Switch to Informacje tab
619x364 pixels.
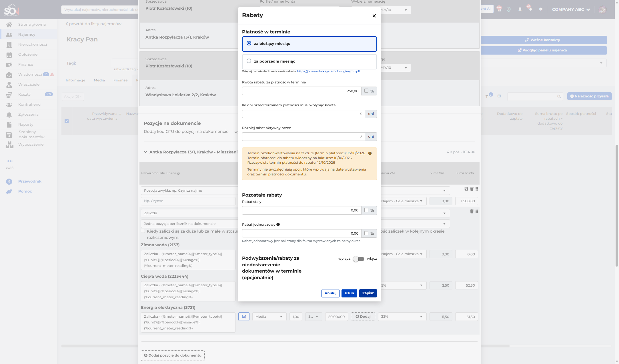(x=75, y=80)
